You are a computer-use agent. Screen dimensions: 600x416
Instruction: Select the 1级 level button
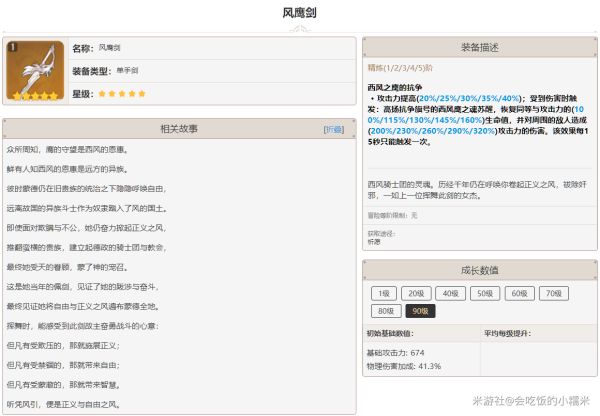click(x=383, y=293)
